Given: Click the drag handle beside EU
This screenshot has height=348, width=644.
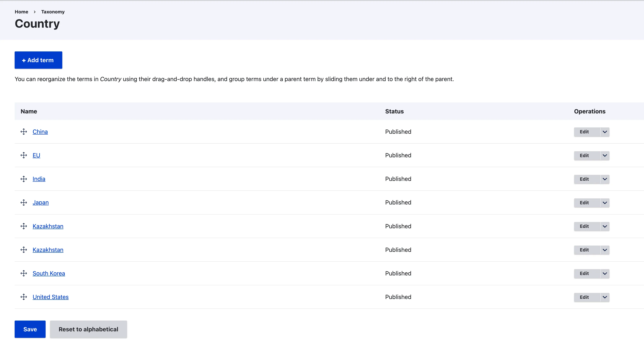Looking at the screenshot, I should point(24,155).
